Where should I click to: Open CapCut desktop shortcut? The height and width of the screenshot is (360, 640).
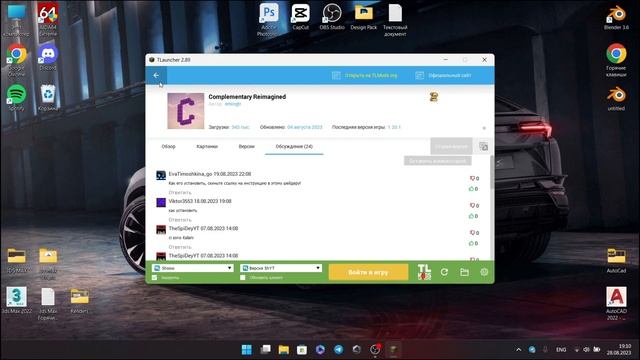pyautogui.click(x=300, y=16)
